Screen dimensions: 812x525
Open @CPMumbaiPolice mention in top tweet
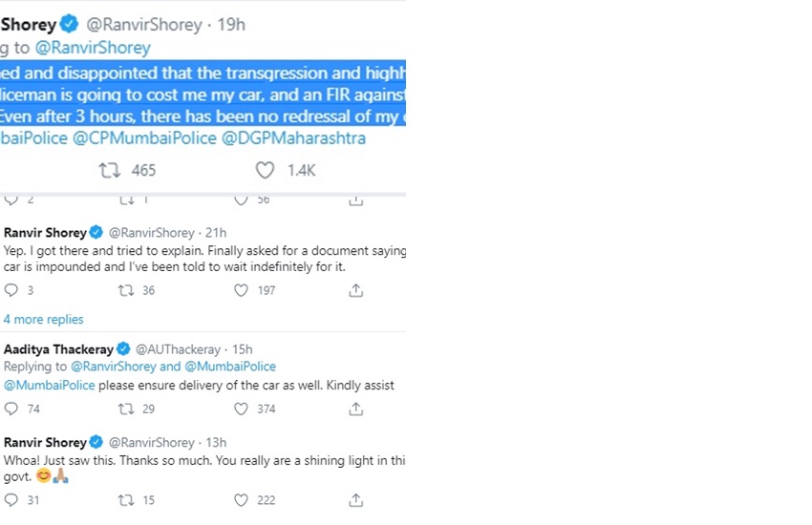pyautogui.click(x=144, y=138)
